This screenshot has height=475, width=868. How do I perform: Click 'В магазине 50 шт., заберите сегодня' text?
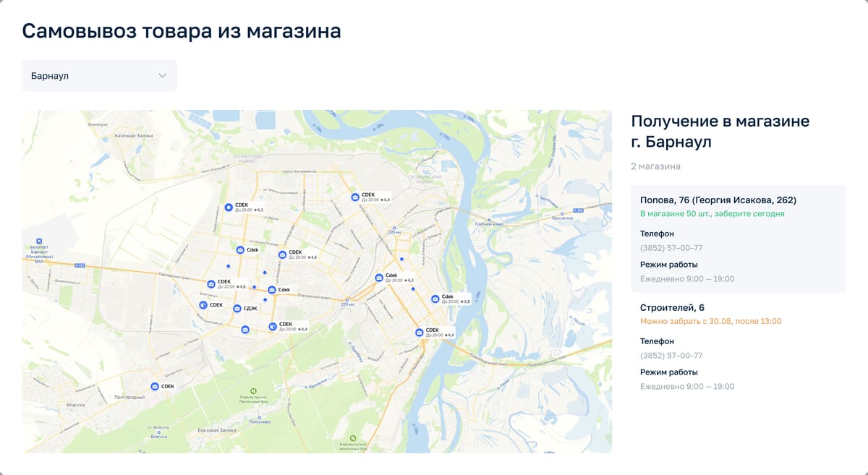click(712, 214)
